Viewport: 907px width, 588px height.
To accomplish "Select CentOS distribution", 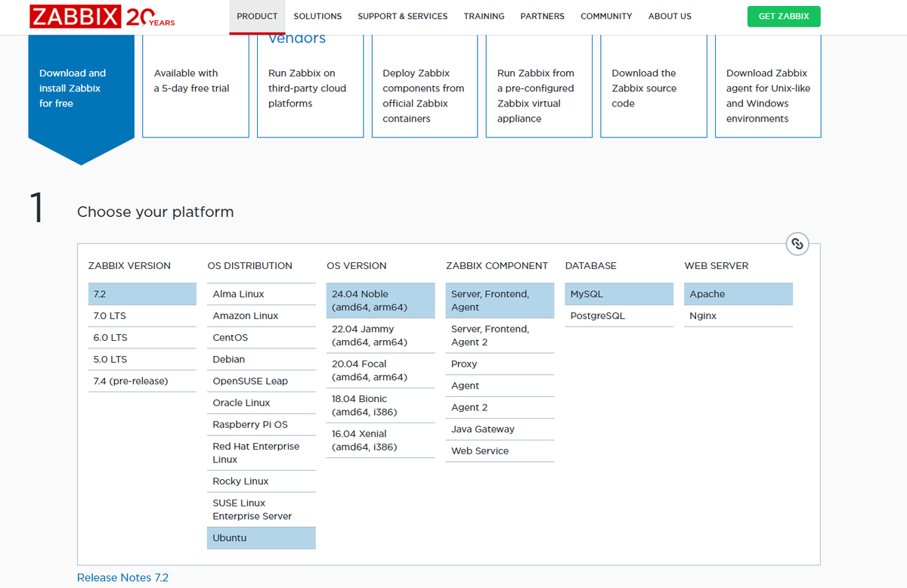I will click(x=262, y=338).
